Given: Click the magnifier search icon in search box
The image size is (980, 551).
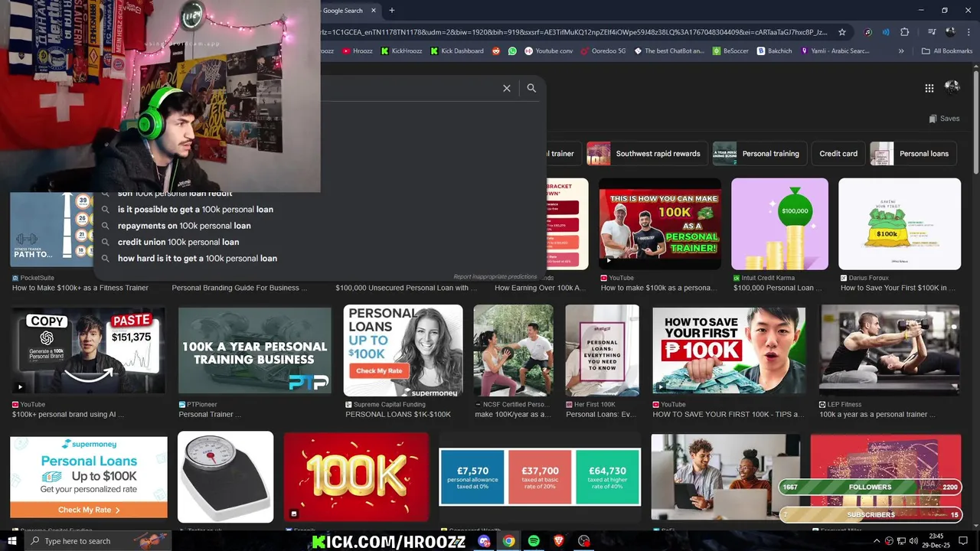Looking at the screenshot, I should [531, 88].
